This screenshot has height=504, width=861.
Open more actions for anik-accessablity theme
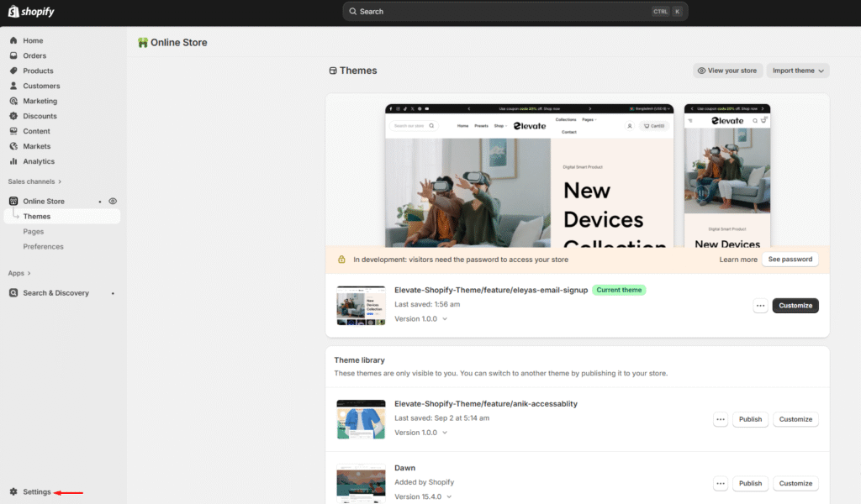click(721, 419)
